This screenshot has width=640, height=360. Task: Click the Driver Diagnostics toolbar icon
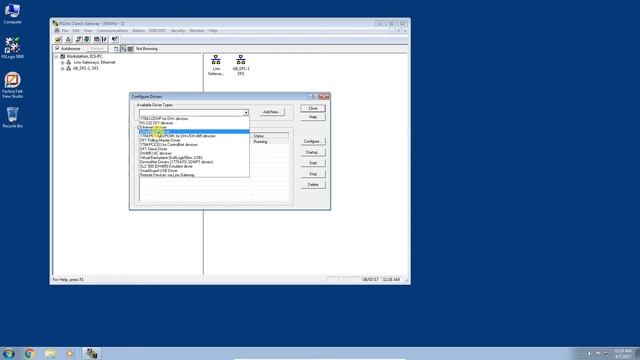click(x=87, y=39)
